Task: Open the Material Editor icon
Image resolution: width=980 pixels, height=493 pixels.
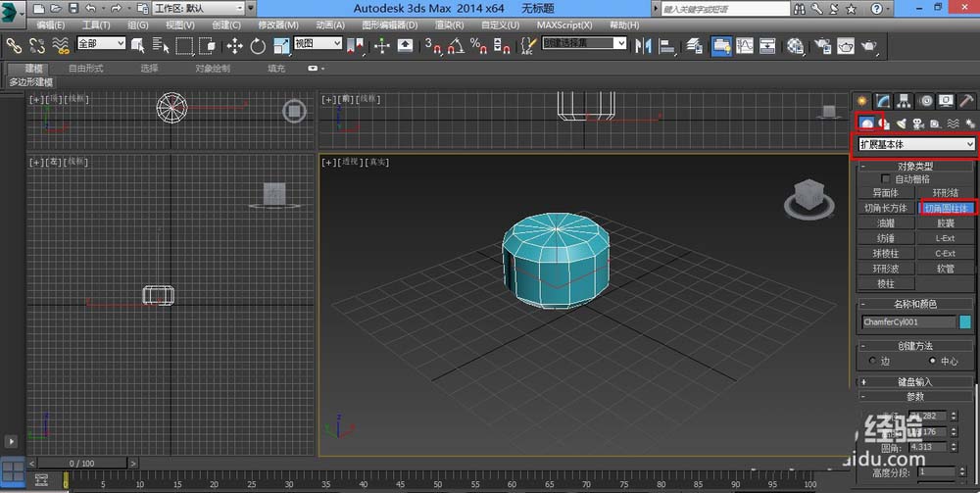Action: click(x=795, y=45)
